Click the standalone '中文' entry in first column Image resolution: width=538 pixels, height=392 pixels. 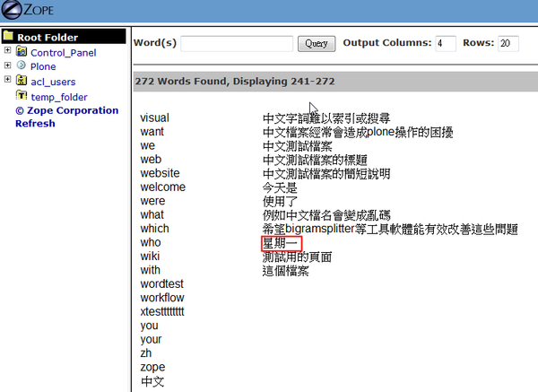click(x=152, y=381)
